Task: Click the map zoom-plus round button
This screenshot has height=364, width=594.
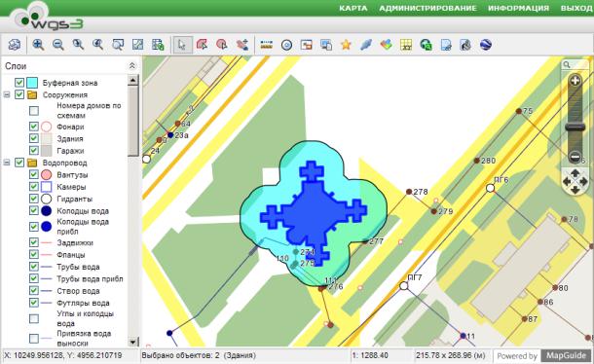Action: click(575, 81)
